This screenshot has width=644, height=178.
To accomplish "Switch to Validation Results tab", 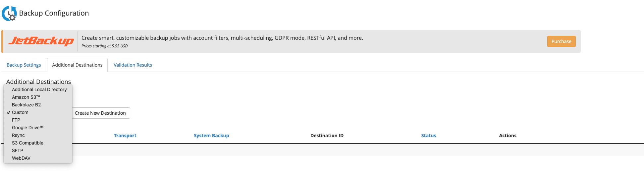I will click(133, 65).
